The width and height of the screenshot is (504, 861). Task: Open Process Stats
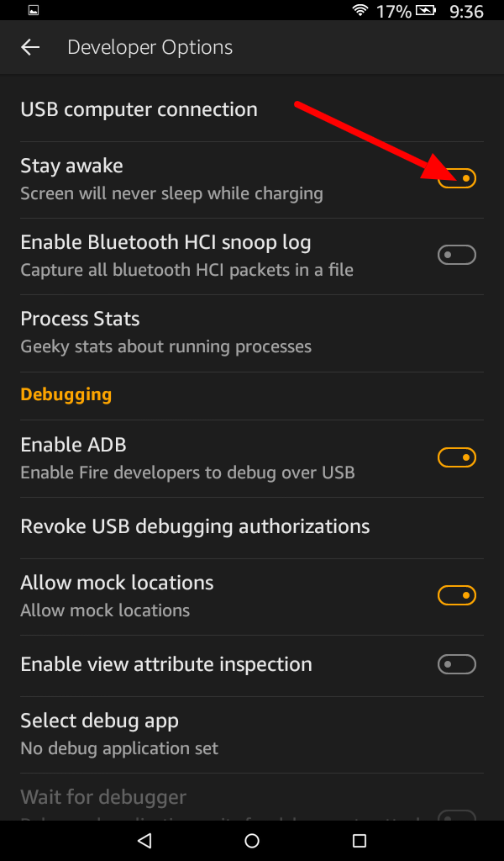pyautogui.click(x=81, y=320)
